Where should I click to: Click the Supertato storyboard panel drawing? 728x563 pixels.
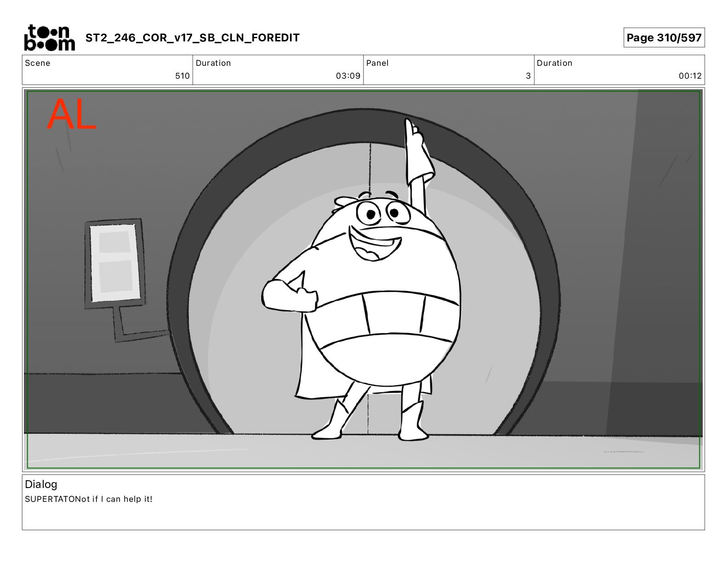[x=364, y=280]
